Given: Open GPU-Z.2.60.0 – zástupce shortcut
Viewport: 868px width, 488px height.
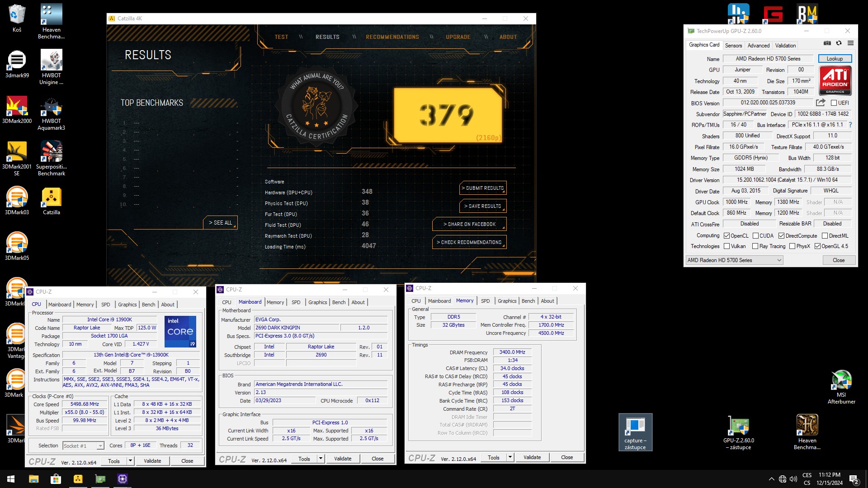Looking at the screenshot, I should click(739, 432).
